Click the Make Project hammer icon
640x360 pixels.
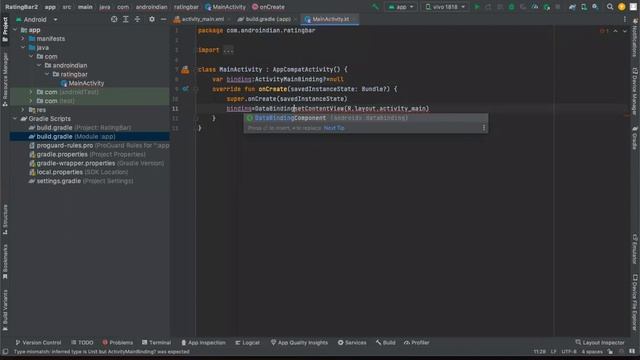pos(375,7)
